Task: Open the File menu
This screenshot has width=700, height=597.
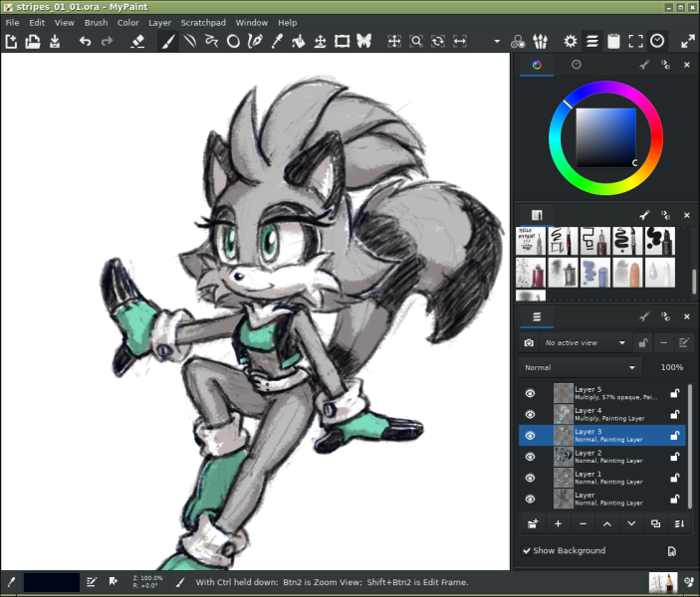Action: pos(12,23)
